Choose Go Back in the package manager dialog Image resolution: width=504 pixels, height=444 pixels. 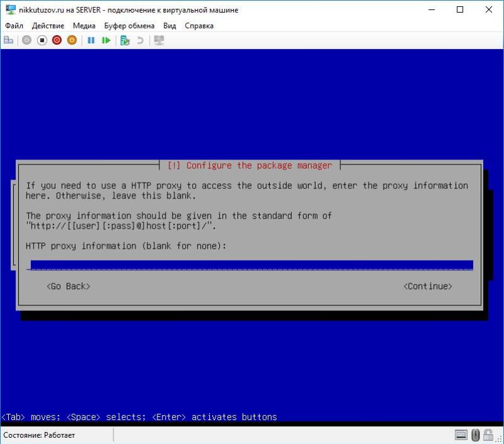click(68, 286)
